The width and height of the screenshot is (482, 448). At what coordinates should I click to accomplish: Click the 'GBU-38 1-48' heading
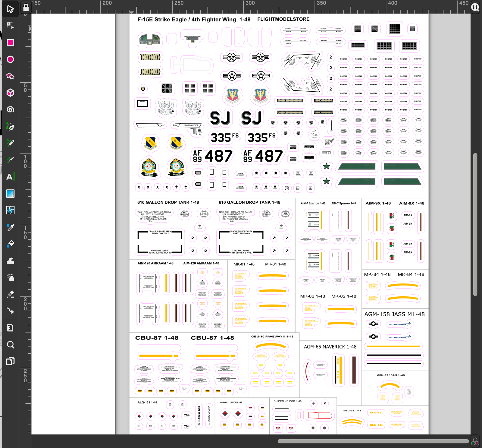[352, 411]
